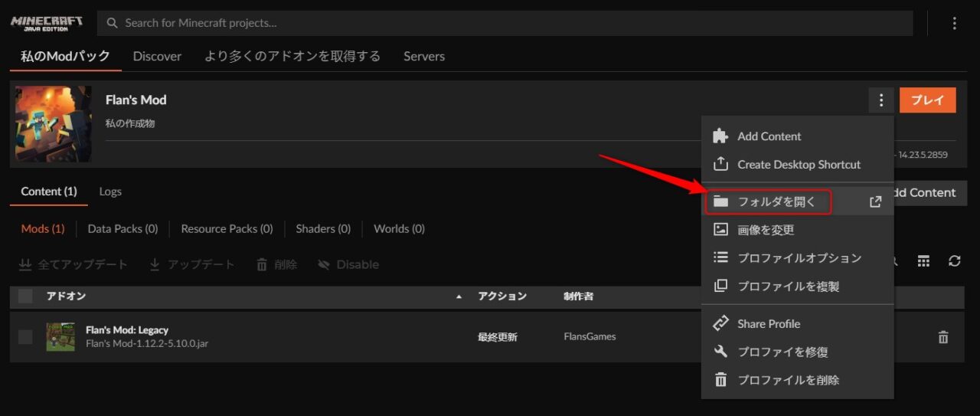
Task: Click the wrench repair icon
Action: 720,352
